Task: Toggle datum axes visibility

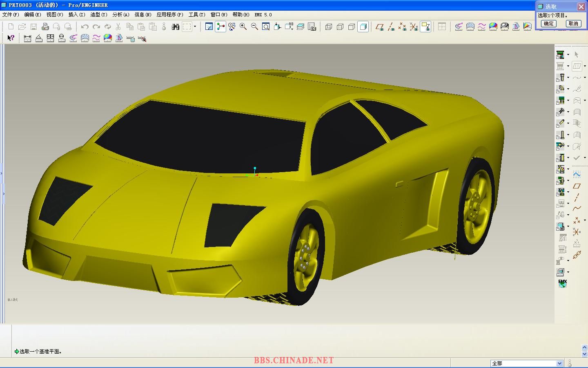Action: click(x=391, y=27)
